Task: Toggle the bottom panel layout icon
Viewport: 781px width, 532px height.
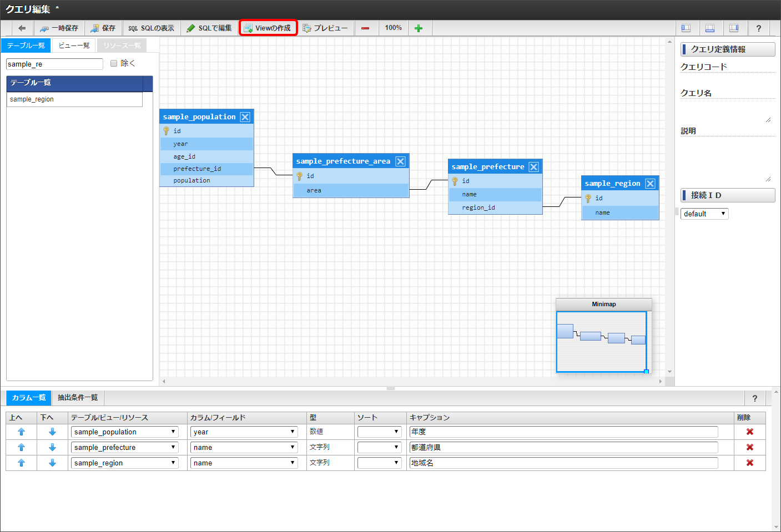Action: [x=710, y=28]
